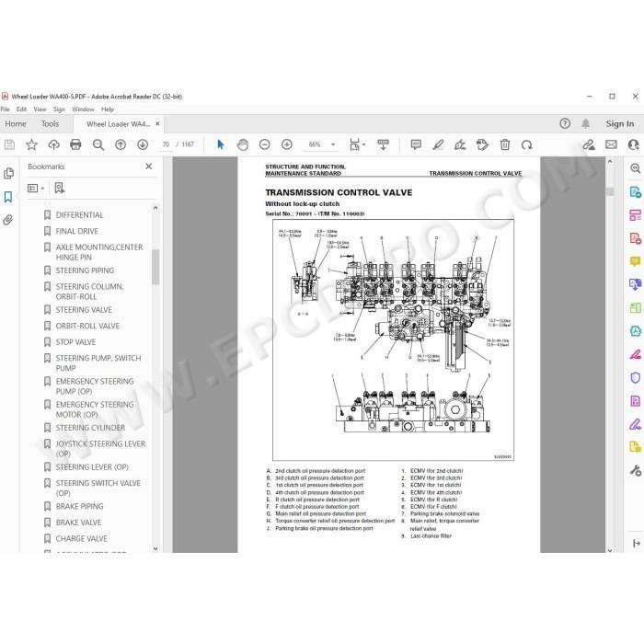Open the BRAKE PIPING bookmark
This screenshot has height=644, width=644.
click(x=79, y=506)
